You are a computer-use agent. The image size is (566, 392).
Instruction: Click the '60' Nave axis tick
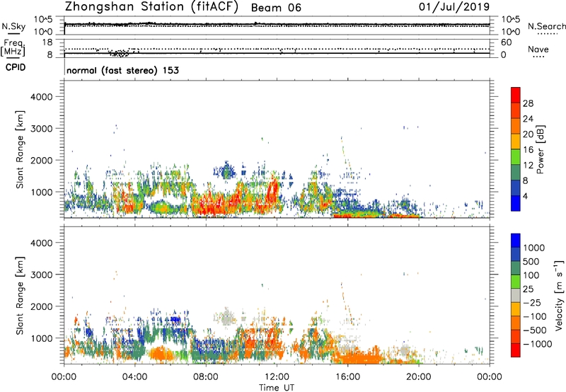[x=506, y=42]
